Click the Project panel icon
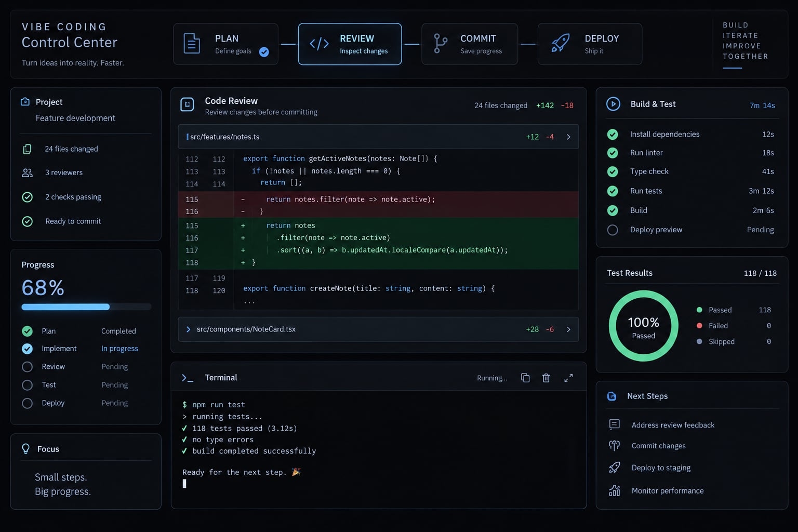Image resolution: width=798 pixels, height=532 pixels. pos(25,102)
